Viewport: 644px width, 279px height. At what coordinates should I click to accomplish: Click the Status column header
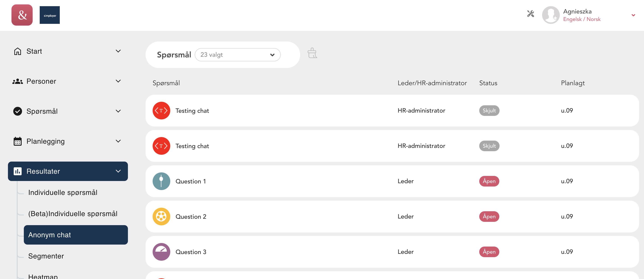pyautogui.click(x=488, y=83)
